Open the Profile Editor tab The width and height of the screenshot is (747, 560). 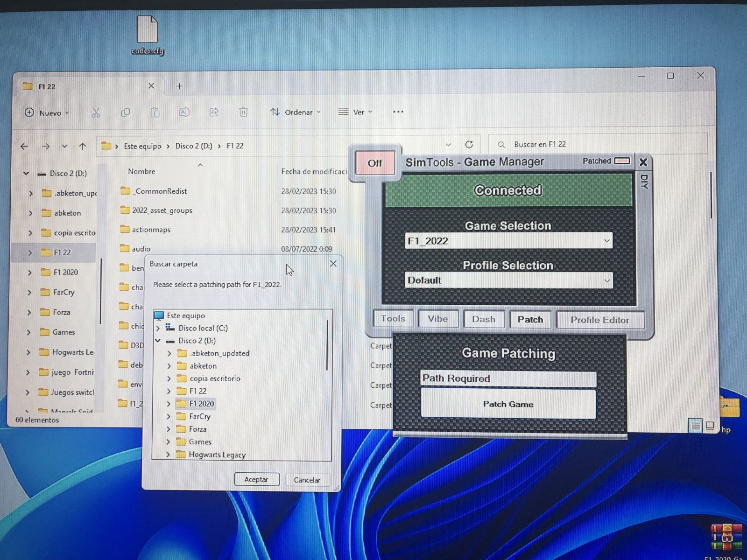pyautogui.click(x=600, y=320)
